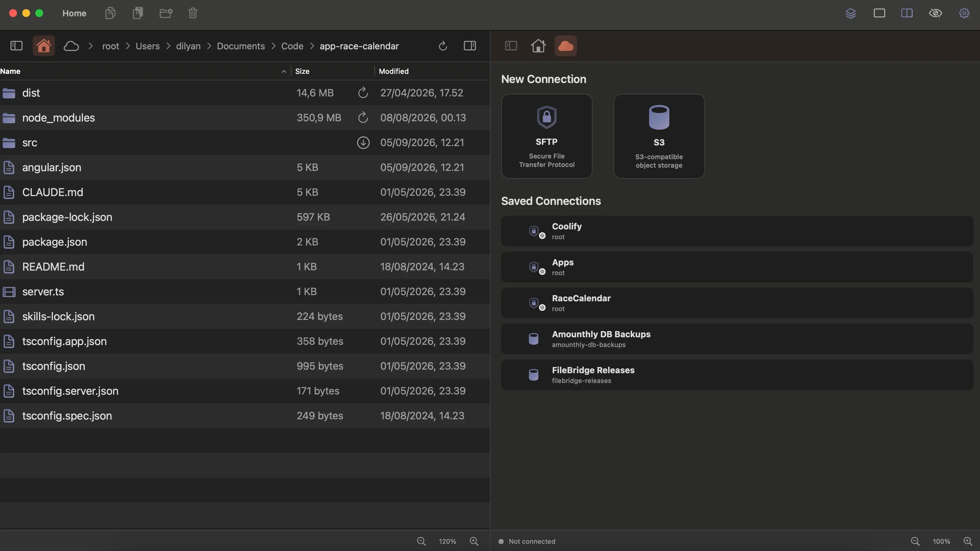Create new S3 connection
The image size is (980, 551).
pyautogui.click(x=659, y=136)
